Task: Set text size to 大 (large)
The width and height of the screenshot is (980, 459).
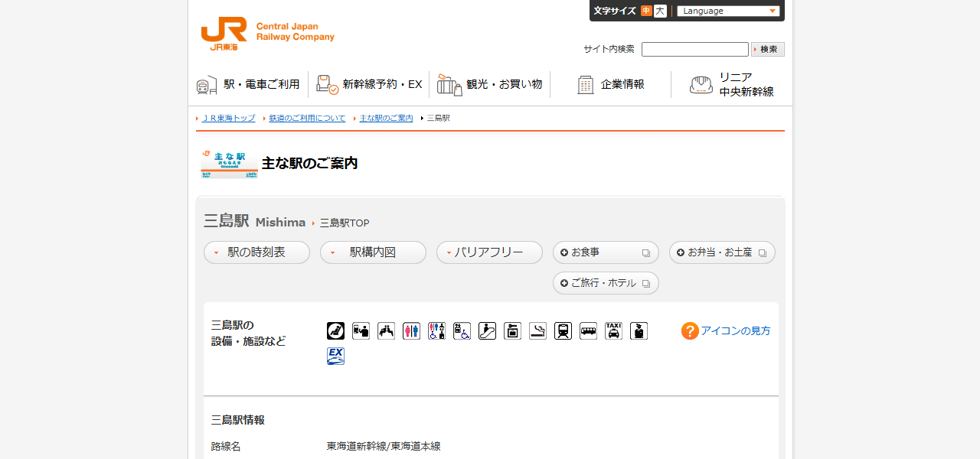Action: (x=660, y=11)
